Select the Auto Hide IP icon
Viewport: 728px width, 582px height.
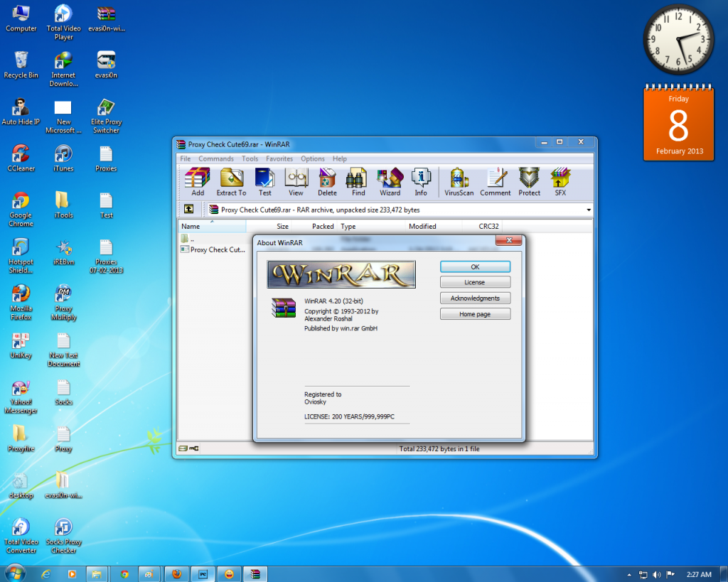pos(21,112)
